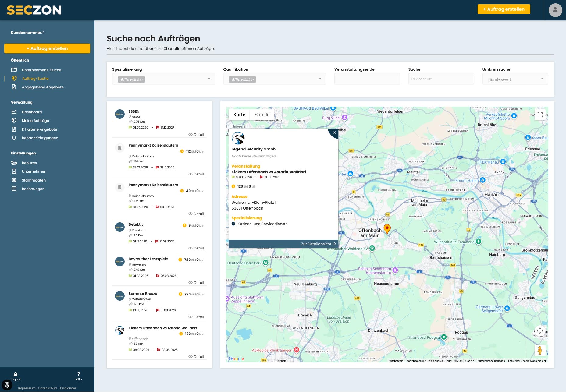Click Asklepios Klinik Langen hospital pin
The width and height of the screenshot is (566, 392).
click(x=296, y=350)
